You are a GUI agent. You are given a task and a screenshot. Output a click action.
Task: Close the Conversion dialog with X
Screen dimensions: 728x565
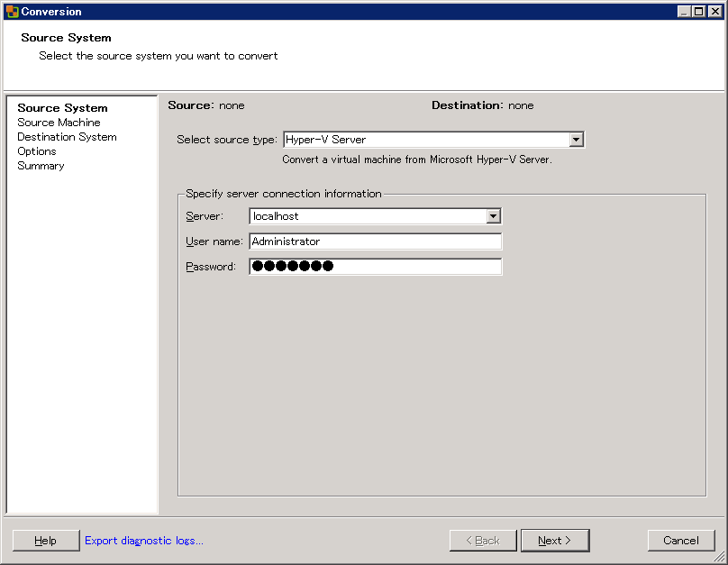pyautogui.click(x=714, y=12)
